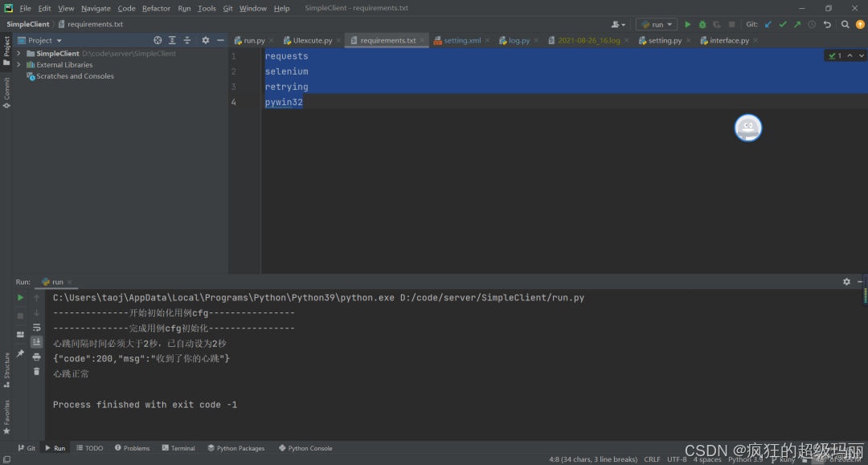The height and width of the screenshot is (465, 868).
Task: Open the TODO tool window
Action: click(90, 448)
